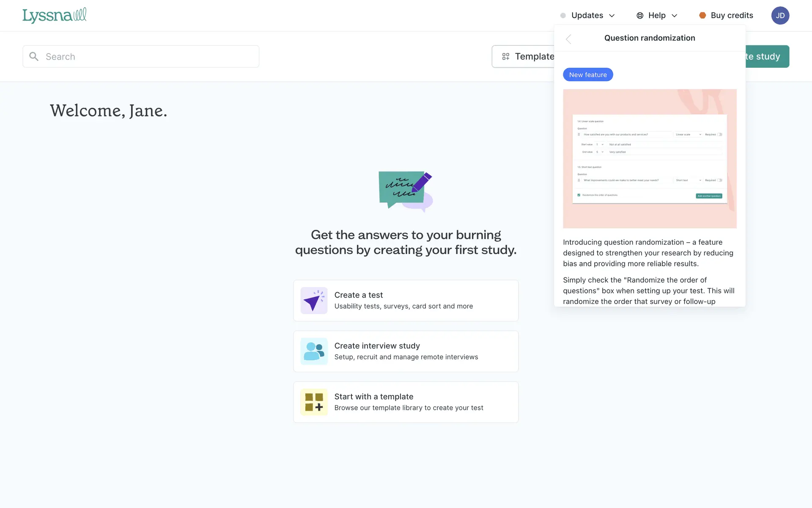Click the question randomization preview image

pos(650,159)
